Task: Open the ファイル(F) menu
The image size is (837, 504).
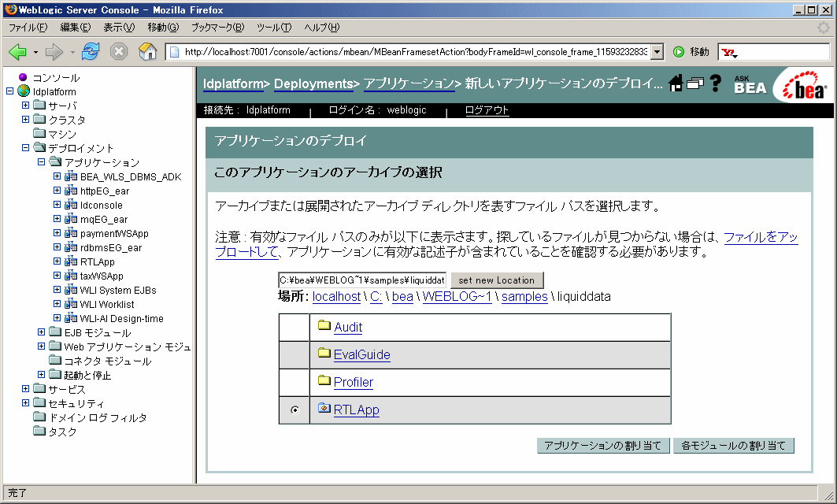Action: [x=28, y=28]
